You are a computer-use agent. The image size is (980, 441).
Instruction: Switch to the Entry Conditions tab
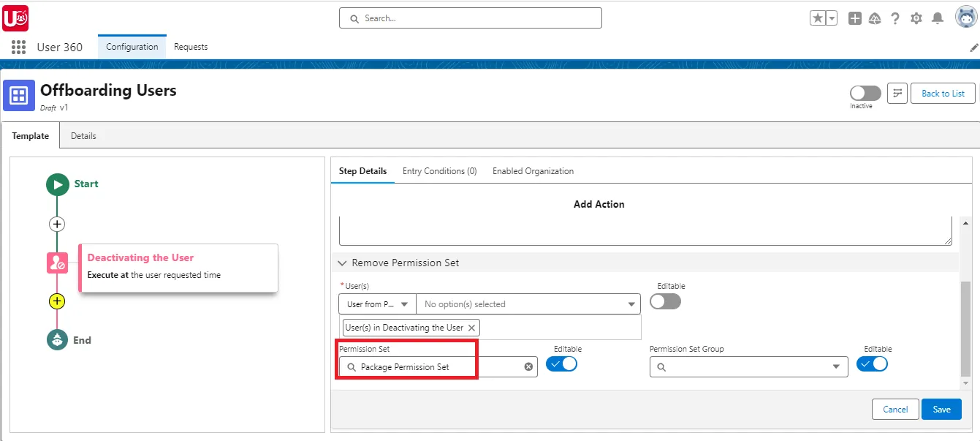point(439,170)
